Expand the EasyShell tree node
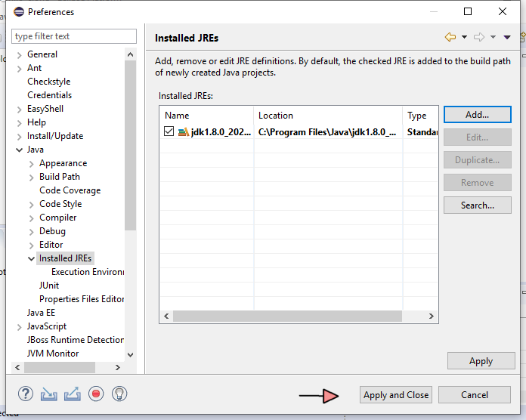The width and height of the screenshot is (526, 420). tap(19, 110)
